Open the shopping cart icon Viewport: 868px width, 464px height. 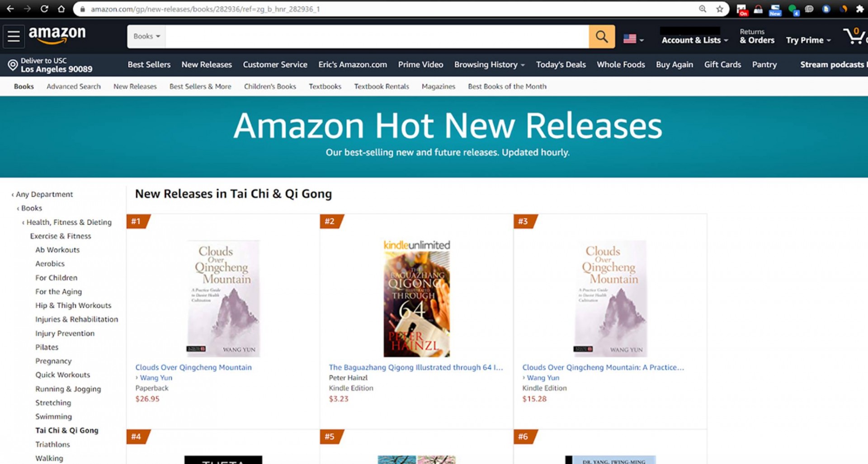[x=854, y=36]
